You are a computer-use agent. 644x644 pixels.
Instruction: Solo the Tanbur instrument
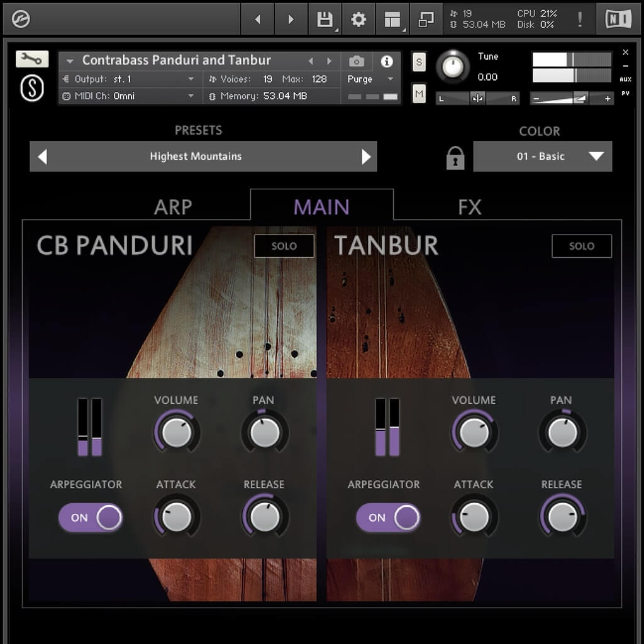click(581, 246)
